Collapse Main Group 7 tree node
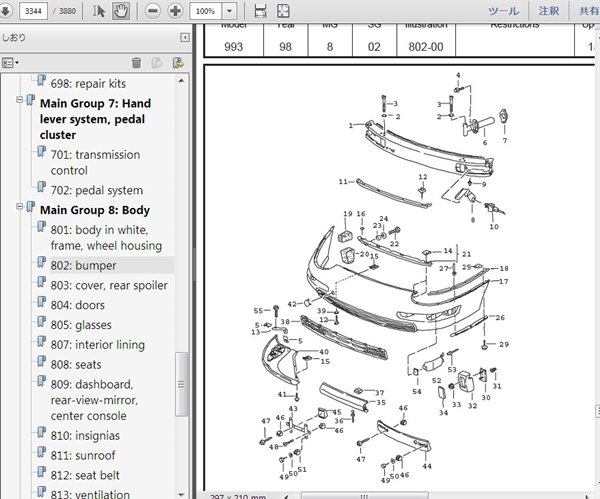The image size is (600, 499). pos(19,100)
